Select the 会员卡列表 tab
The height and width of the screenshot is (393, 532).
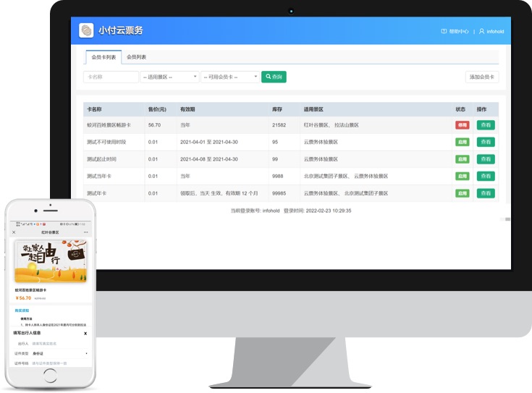(101, 57)
